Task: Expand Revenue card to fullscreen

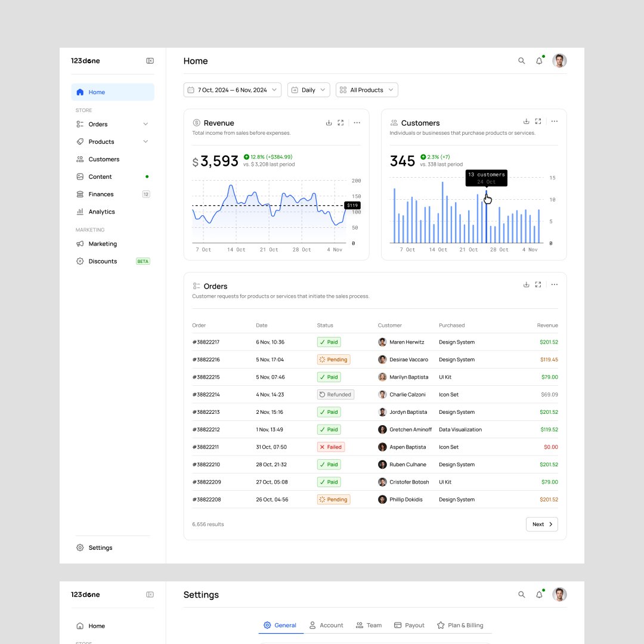Action: pyautogui.click(x=340, y=123)
